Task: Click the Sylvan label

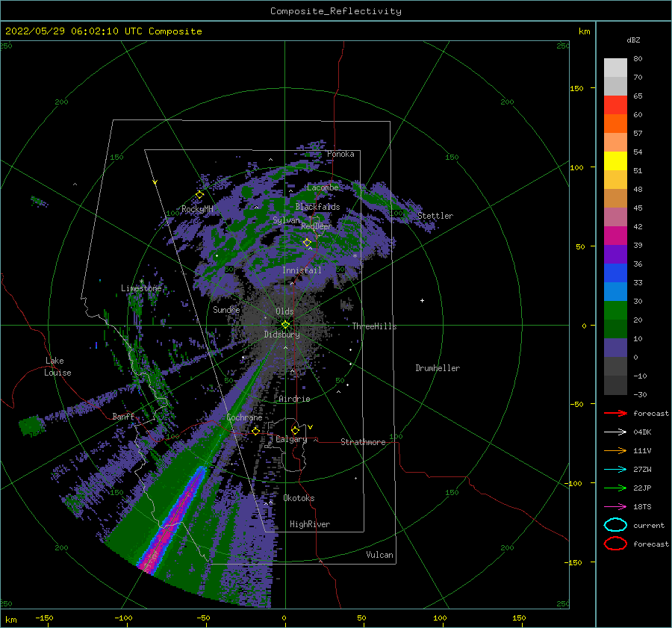Action: pyautogui.click(x=286, y=220)
